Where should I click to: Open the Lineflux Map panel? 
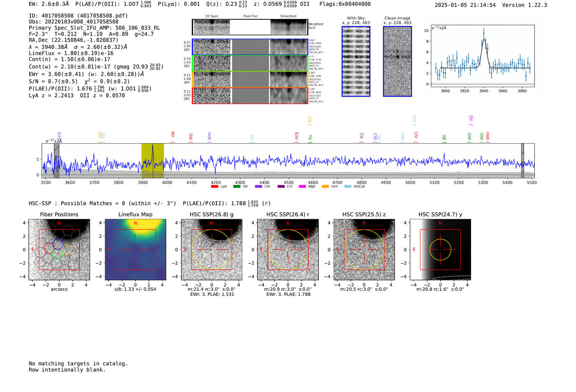point(135,249)
